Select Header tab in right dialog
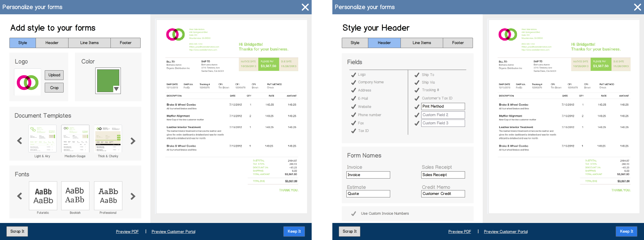 tap(384, 43)
